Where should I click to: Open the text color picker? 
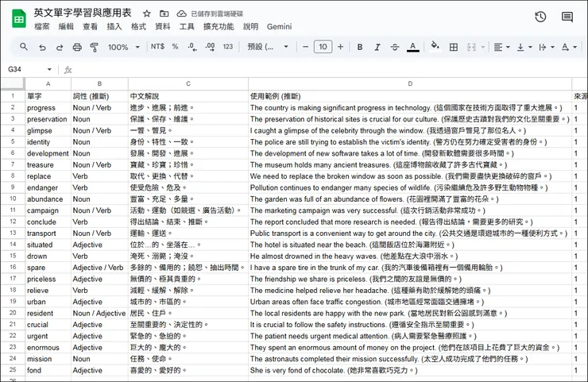[x=413, y=47]
